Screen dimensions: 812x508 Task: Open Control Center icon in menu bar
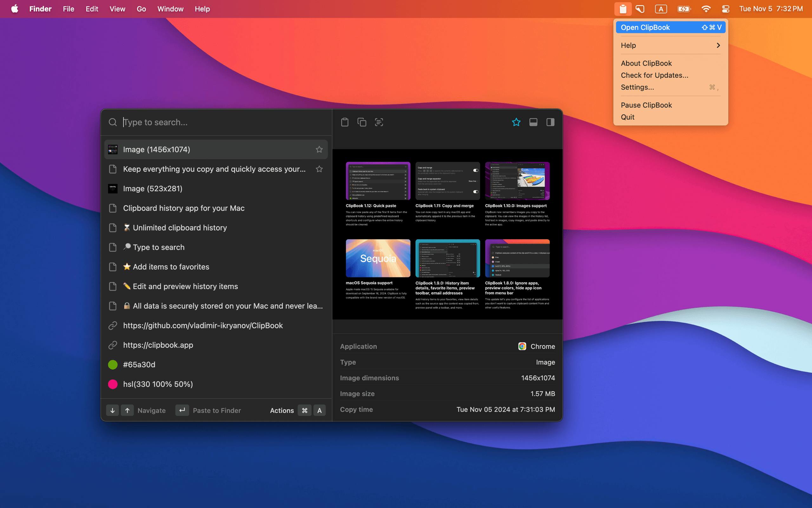coord(725,9)
